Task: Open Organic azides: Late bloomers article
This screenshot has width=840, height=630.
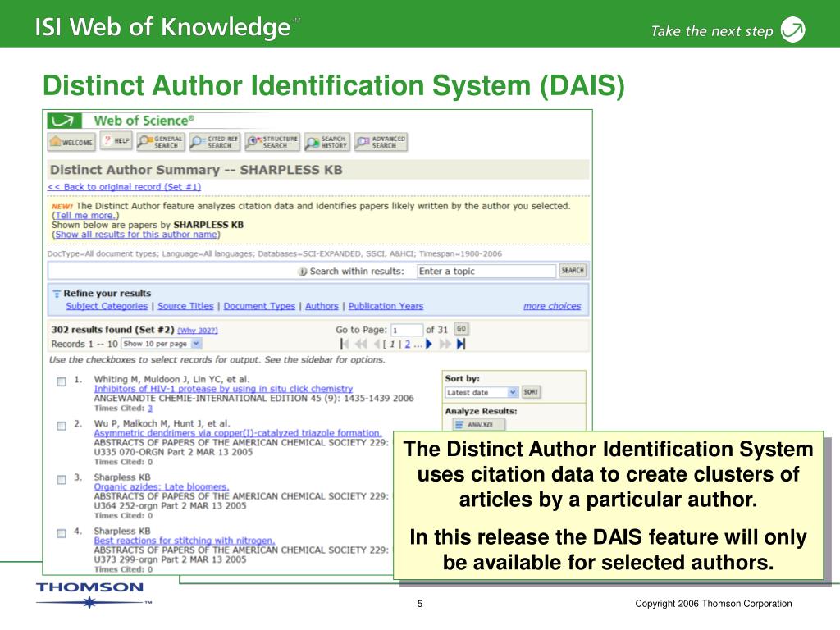Action: pos(162,487)
